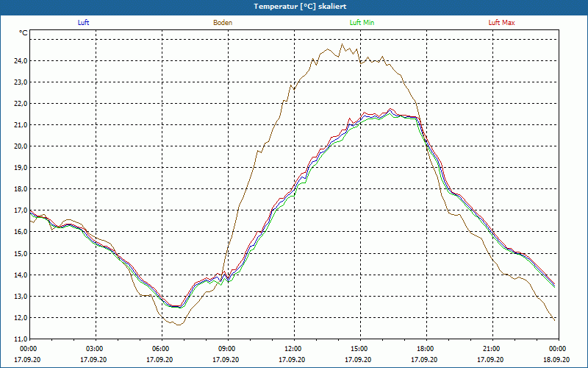Viewport: 588px width, 368px height.
Task: Click the Luft legend label
Action: coord(83,23)
